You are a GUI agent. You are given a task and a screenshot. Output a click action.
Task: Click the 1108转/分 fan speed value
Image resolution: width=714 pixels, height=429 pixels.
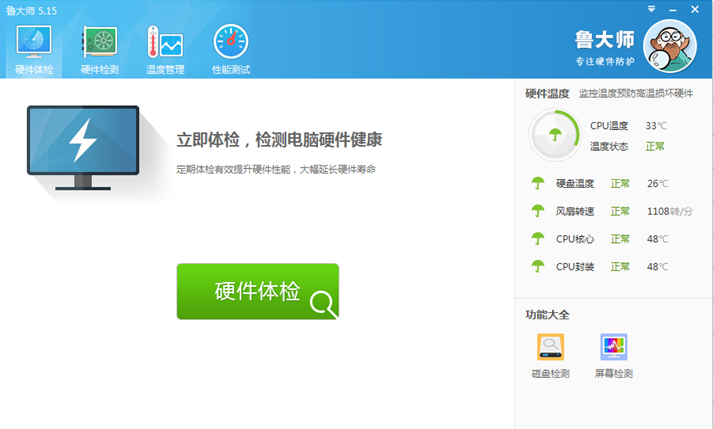coord(670,211)
